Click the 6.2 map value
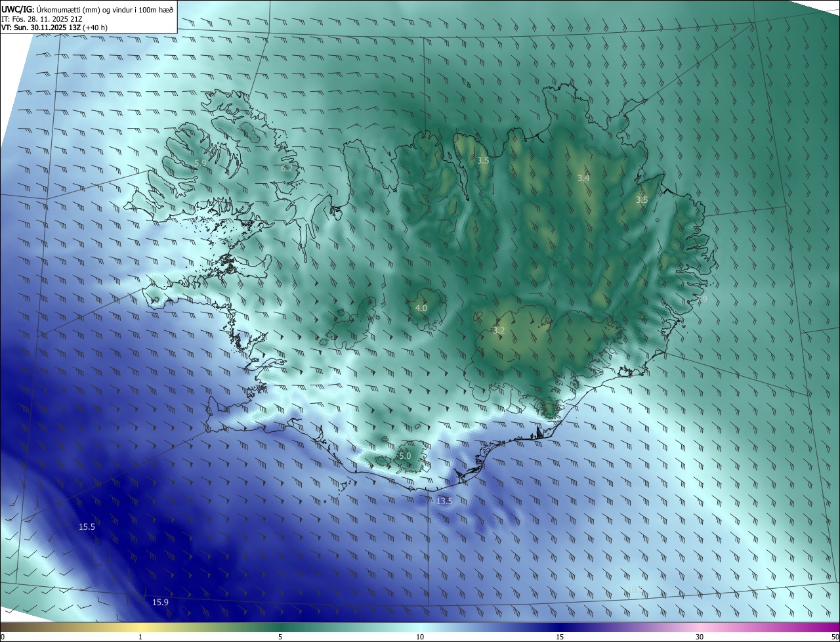The image size is (840, 642). pyautogui.click(x=287, y=169)
